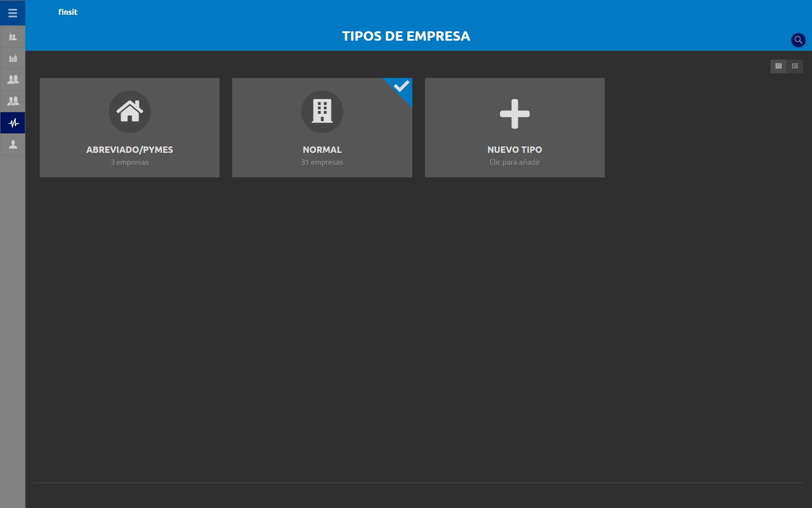
Task: Switch to list view
Action: pyautogui.click(x=795, y=66)
